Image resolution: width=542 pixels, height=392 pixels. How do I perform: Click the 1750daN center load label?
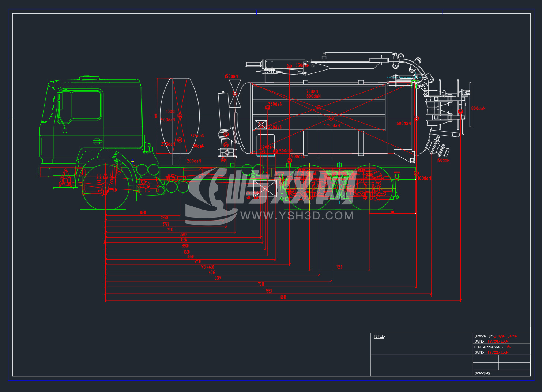pyautogui.click(x=332, y=126)
